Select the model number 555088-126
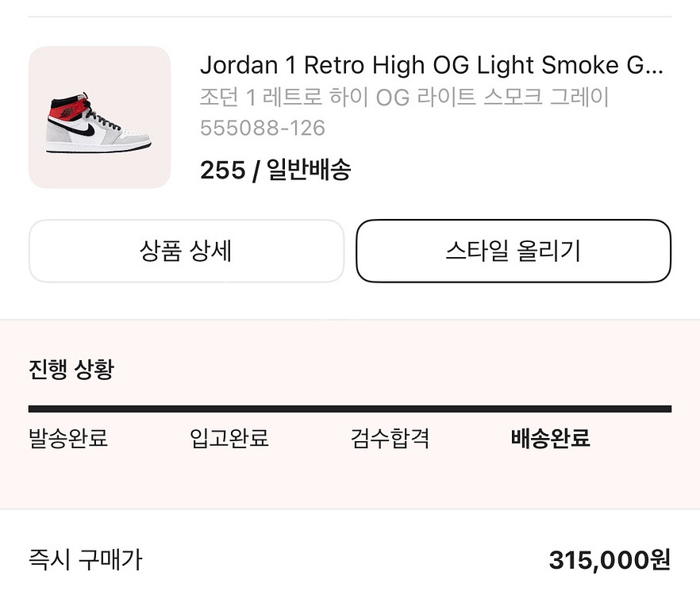Image resolution: width=700 pixels, height=595 pixels. (263, 128)
